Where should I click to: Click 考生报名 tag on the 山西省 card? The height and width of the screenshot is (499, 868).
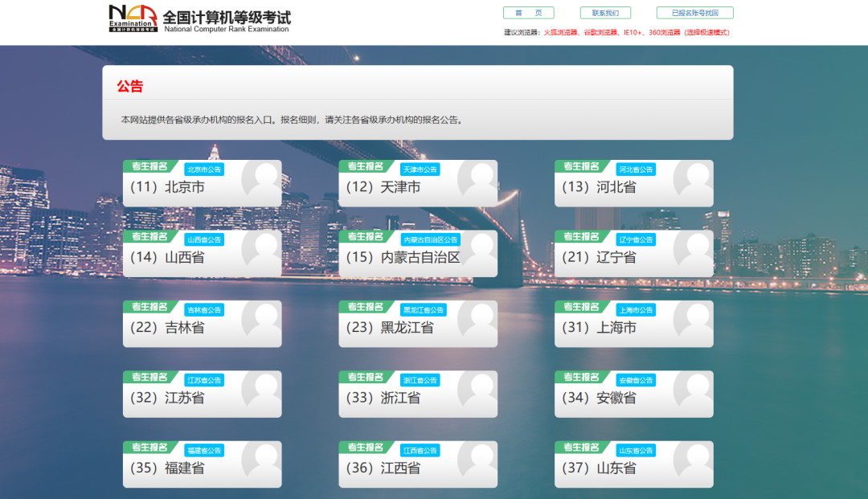coord(149,236)
